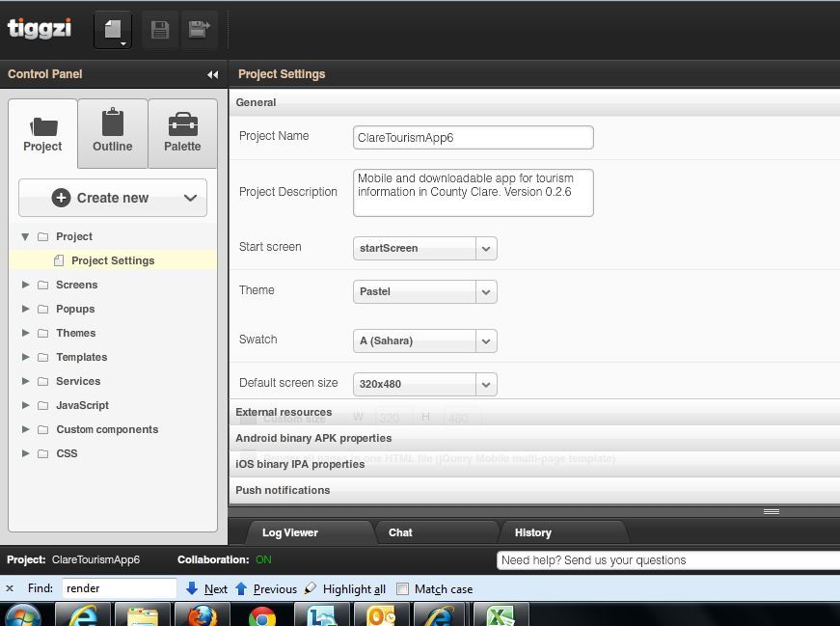Click the save all toolbar icon

(199, 30)
